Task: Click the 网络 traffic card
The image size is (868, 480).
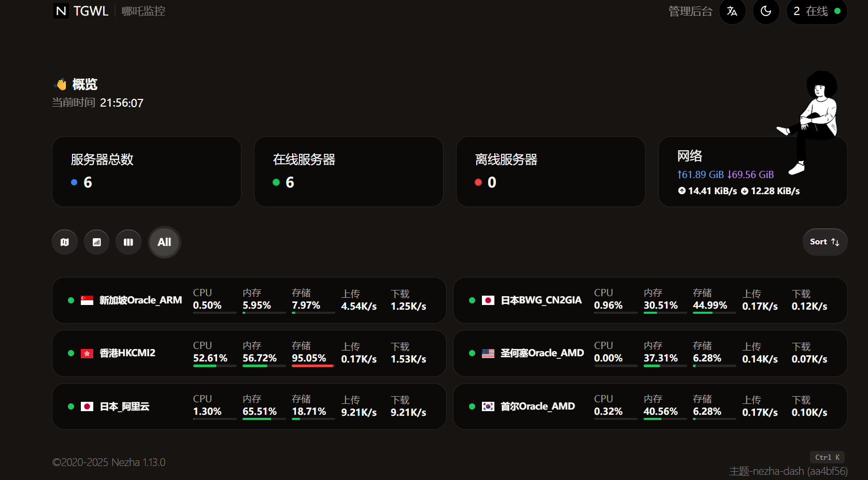Action: [753, 171]
